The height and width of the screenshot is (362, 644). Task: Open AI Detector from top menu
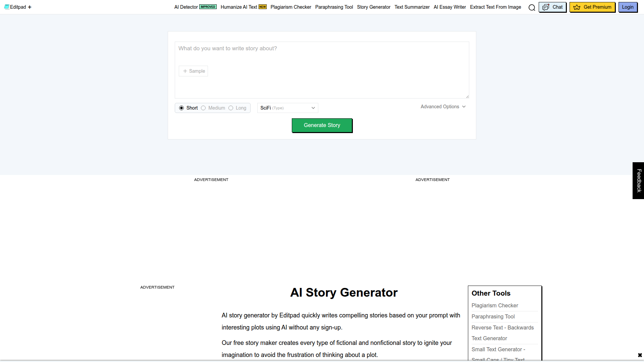(186, 7)
